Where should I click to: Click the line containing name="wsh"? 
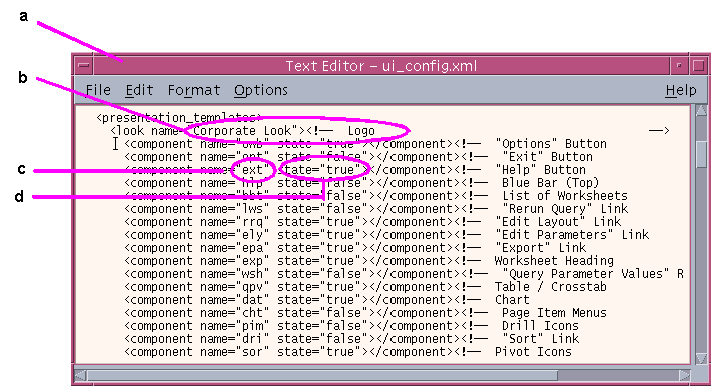[403, 274]
